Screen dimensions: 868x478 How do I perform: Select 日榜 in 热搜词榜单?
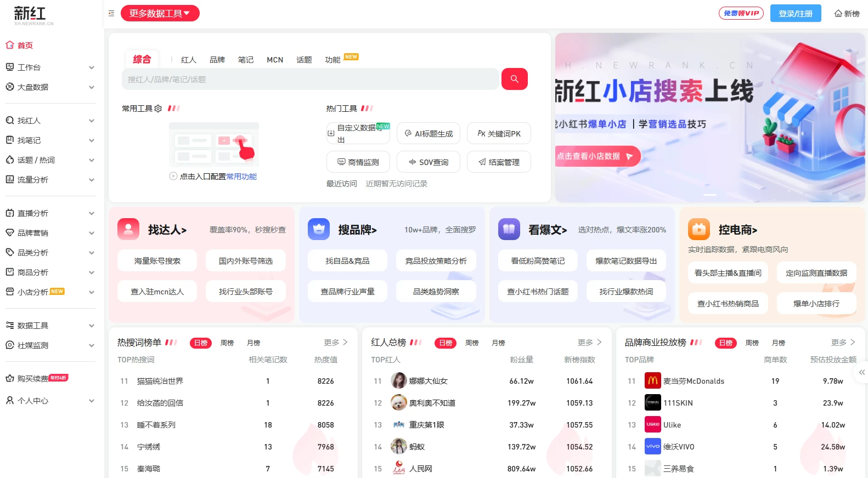pos(201,343)
